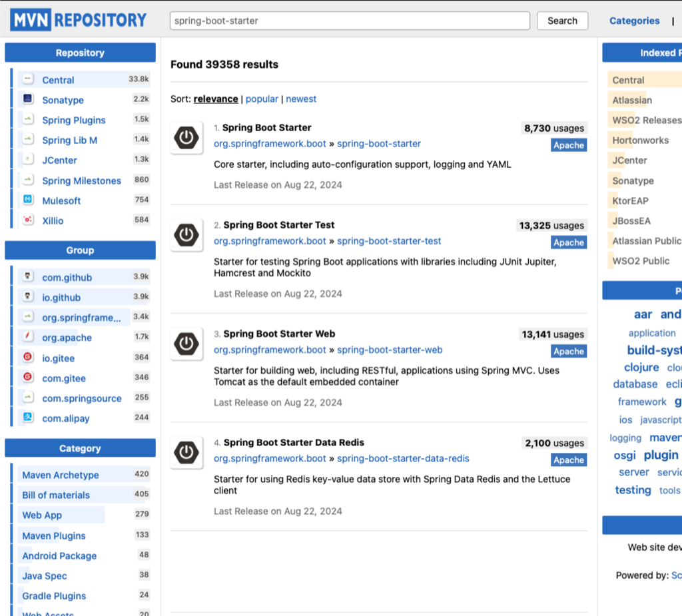
Task: Open Atlassian in Indexed Repositories list
Action: (x=632, y=100)
